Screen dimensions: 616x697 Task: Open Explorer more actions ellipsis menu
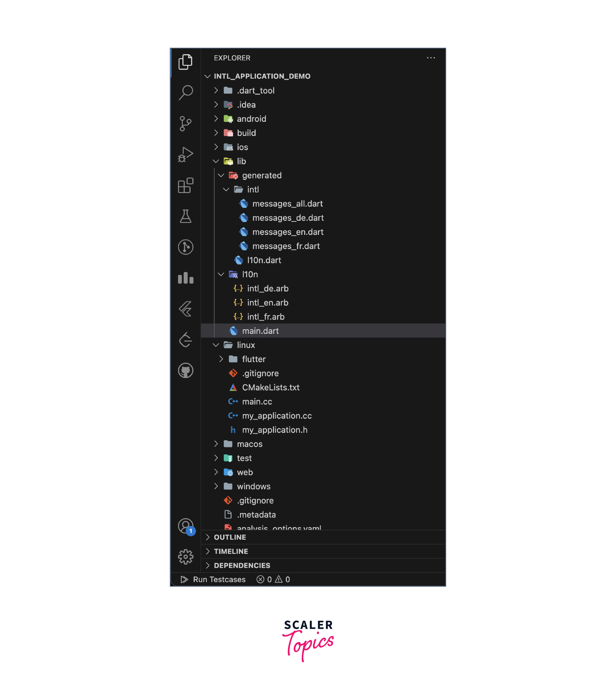(431, 58)
